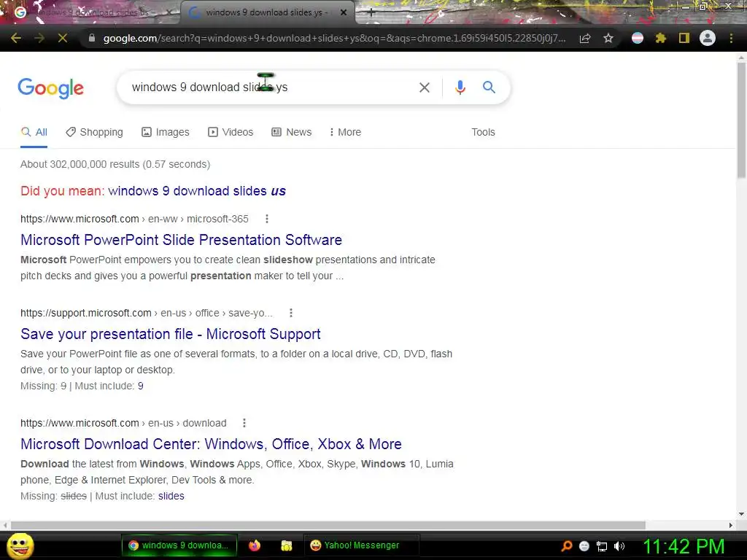Click the striped extension icon in toolbar
Viewport: 747px width, 560px height.
click(638, 38)
